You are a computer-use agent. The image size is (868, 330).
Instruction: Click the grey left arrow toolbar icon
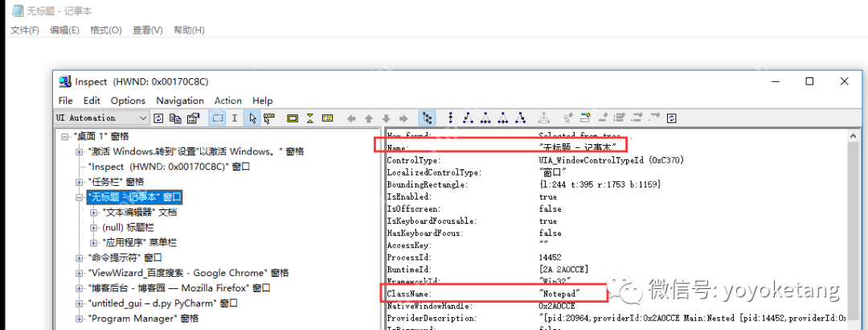[x=351, y=118]
